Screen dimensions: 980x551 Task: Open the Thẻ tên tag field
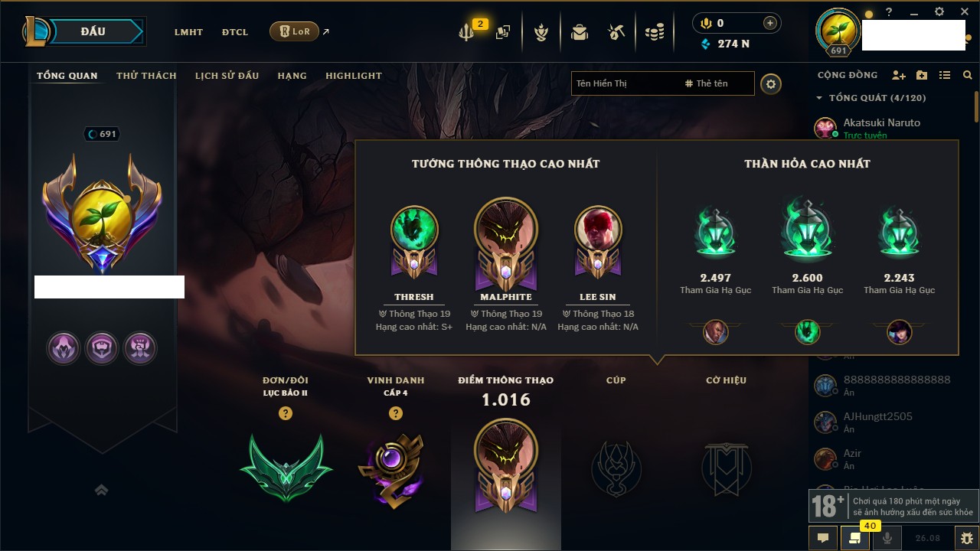pos(717,83)
